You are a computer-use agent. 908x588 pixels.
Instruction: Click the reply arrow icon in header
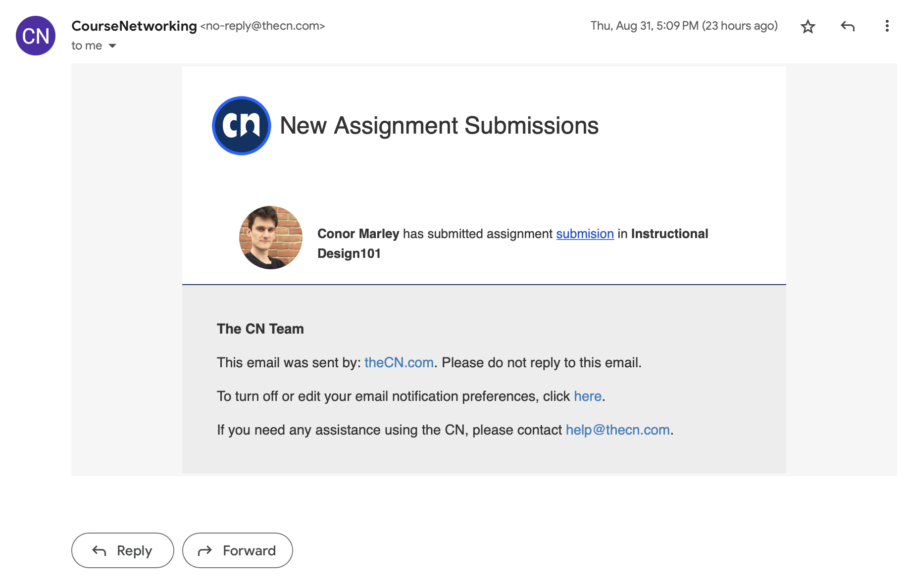point(848,26)
